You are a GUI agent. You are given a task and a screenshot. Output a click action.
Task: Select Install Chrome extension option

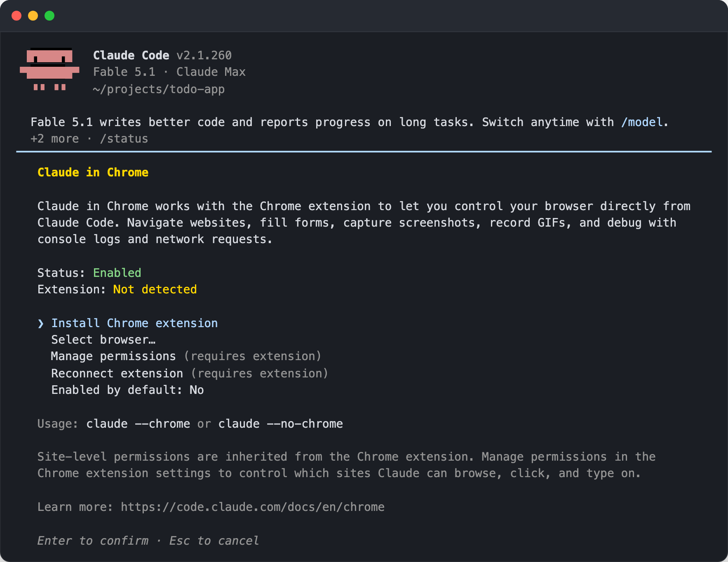134,323
